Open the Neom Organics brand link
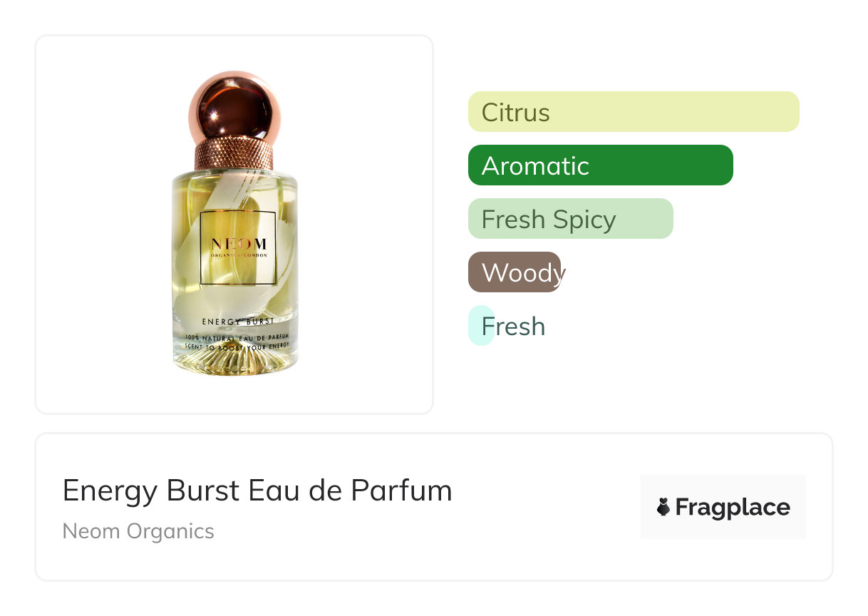This screenshot has width=868, height=616. click(138, 531)
